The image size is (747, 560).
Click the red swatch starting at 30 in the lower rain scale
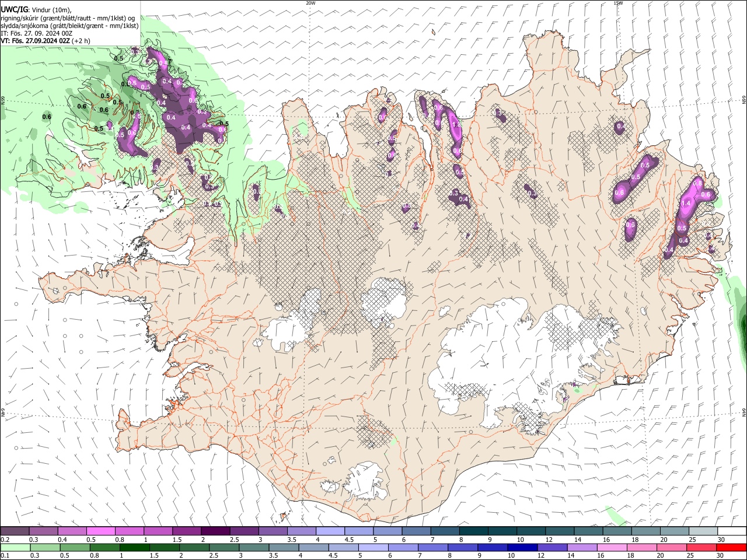point(732,547)
